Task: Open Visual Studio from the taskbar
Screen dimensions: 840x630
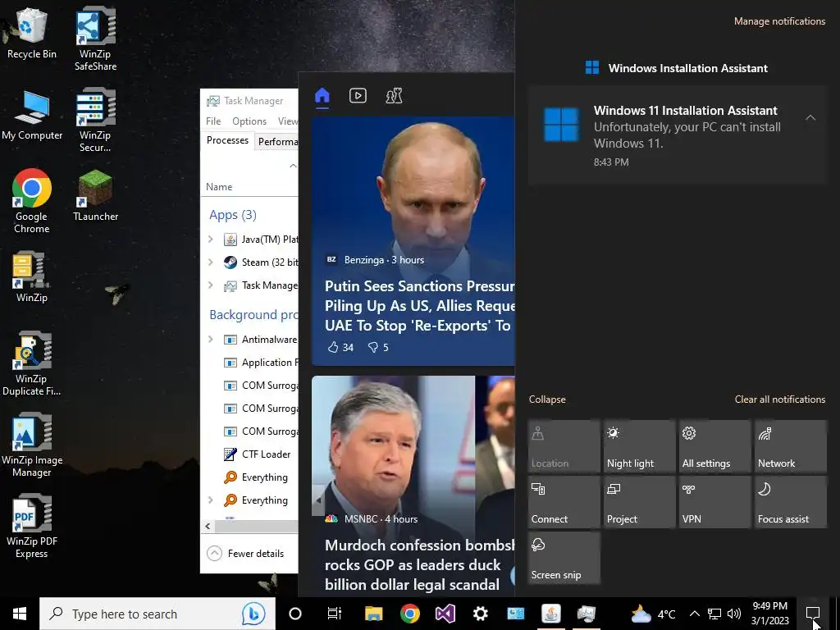Action: [x=445, y=614]
